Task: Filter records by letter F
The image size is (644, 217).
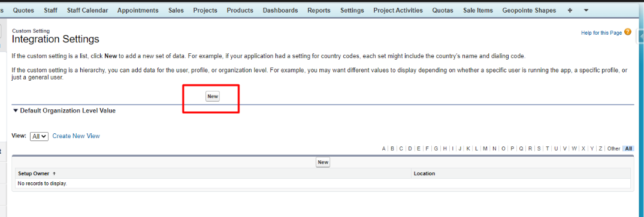Action: [x=427, y=148]
